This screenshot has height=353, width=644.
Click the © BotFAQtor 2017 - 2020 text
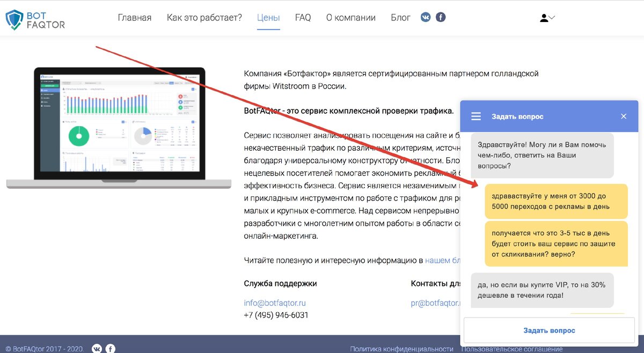pyautogui.click(x=45, y=349)
